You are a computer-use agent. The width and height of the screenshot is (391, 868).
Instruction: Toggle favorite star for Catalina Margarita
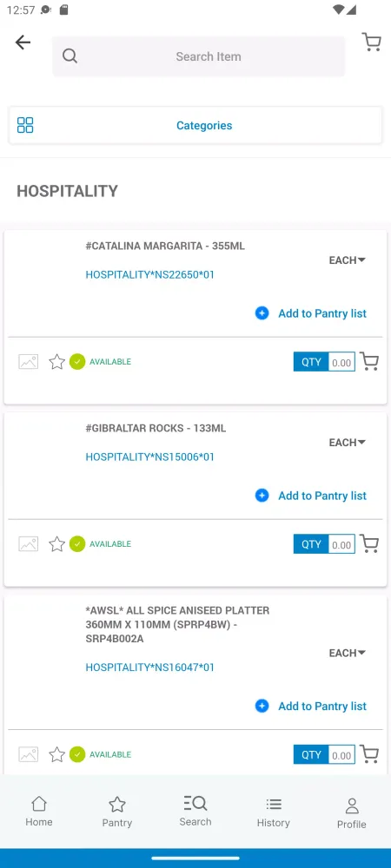coord(57,361)
